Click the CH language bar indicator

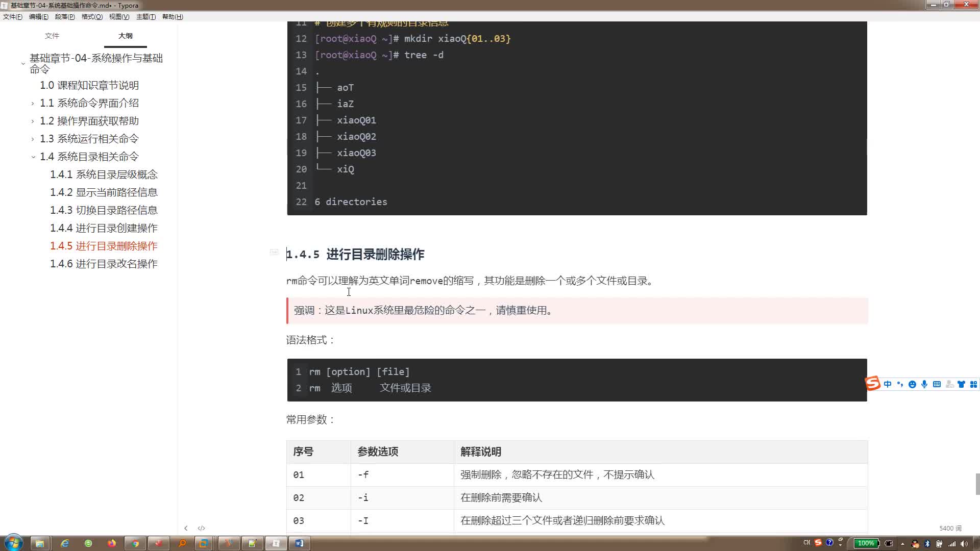point(807,542)
